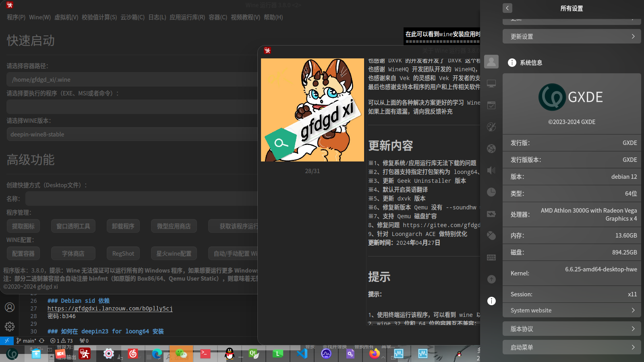Viewport: 644px width, 362px height.
Task: Open the 帮助(H) menu
Action: tap(273, 17)
